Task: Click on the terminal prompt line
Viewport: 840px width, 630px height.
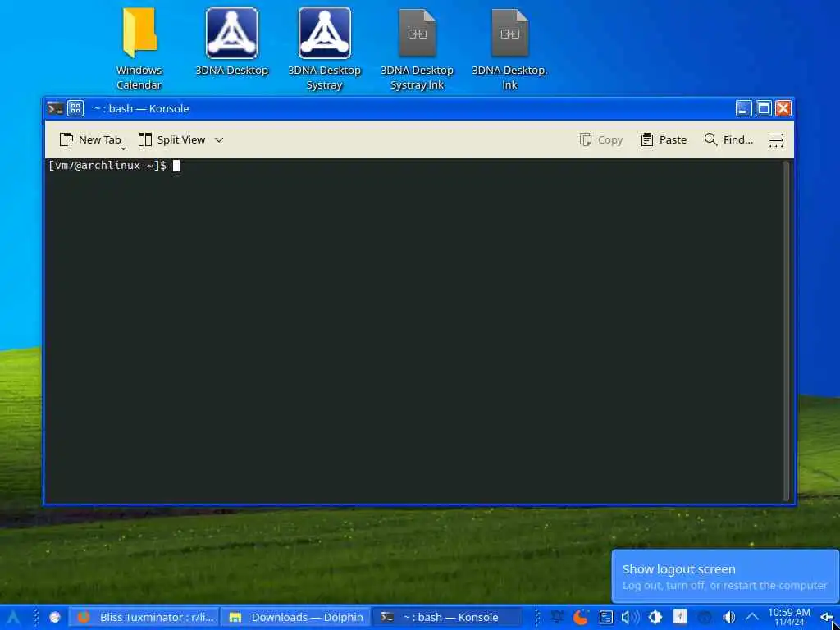Action: point(113,166)
